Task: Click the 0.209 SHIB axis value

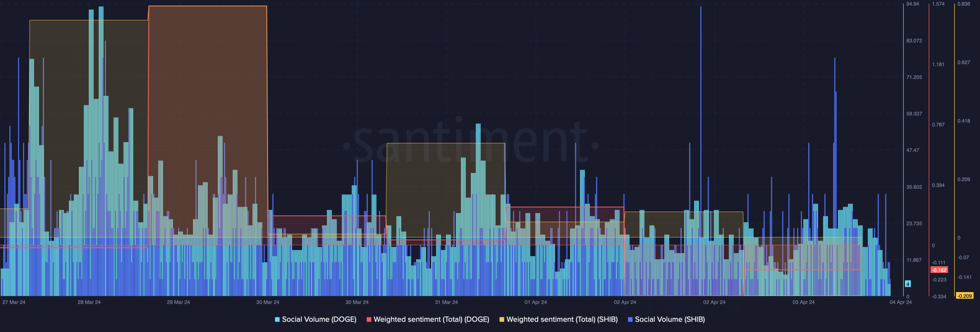Action: point(964,179)
